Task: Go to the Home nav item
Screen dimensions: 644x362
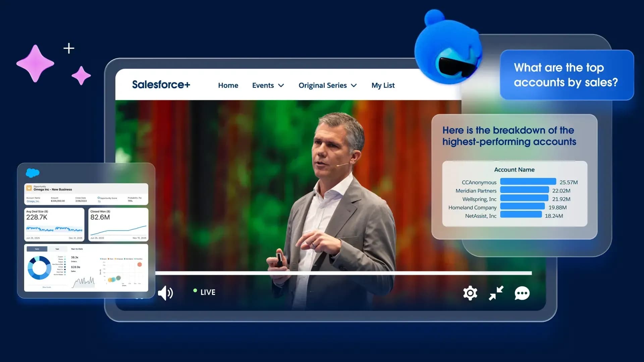Action: [x=228, y=85]
